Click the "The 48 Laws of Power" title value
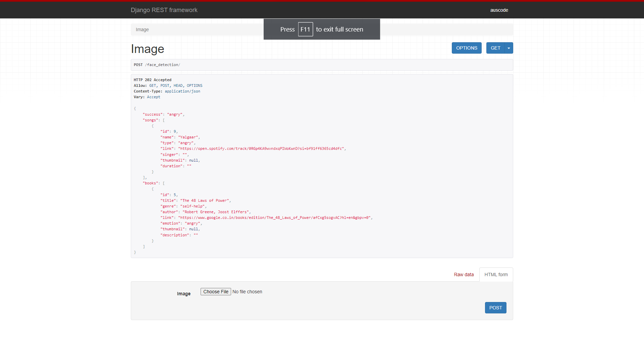This screenshot has width=644, height=362. [x=205, y=200]
